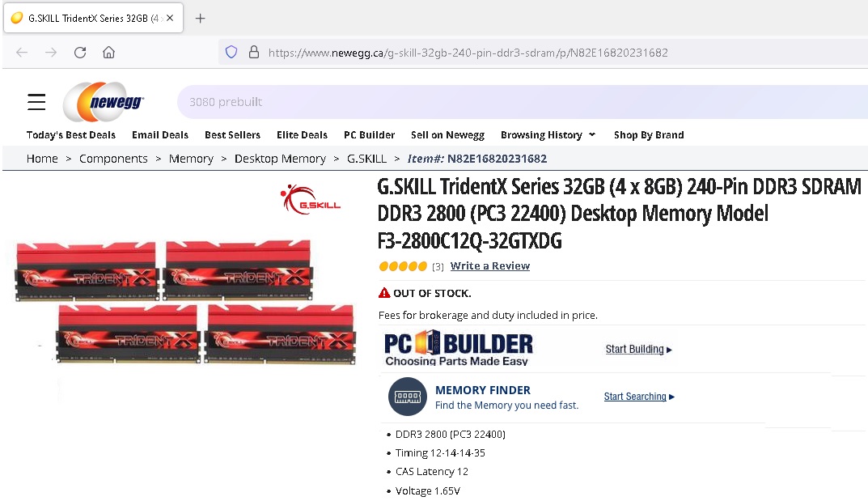Click the Newegg logo
Viewport: 868px width, 501px height.
point(104,102)
